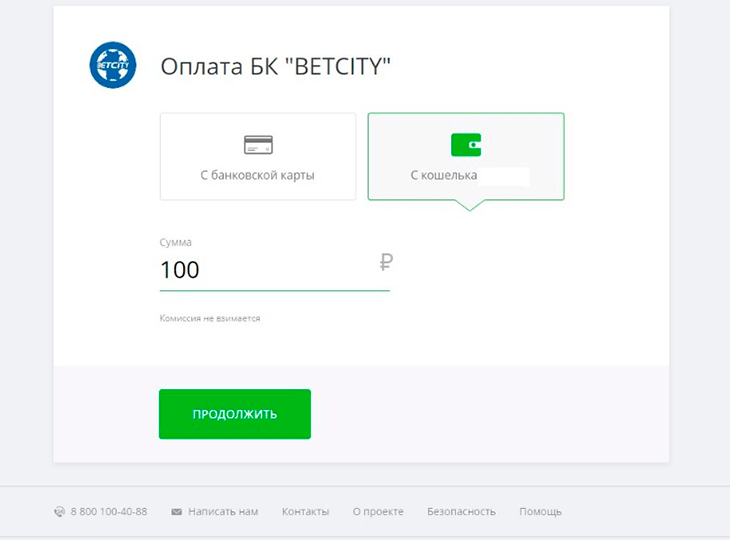
Task: Click the Комиссия не взимается note
Action: [210, 318]
